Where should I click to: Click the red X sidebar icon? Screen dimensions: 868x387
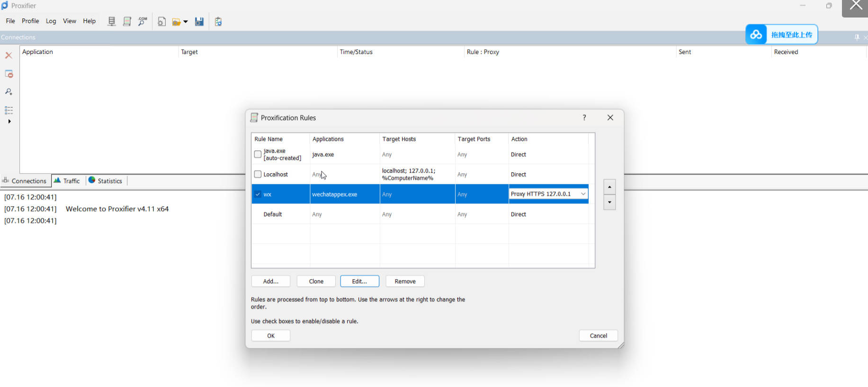9,55
